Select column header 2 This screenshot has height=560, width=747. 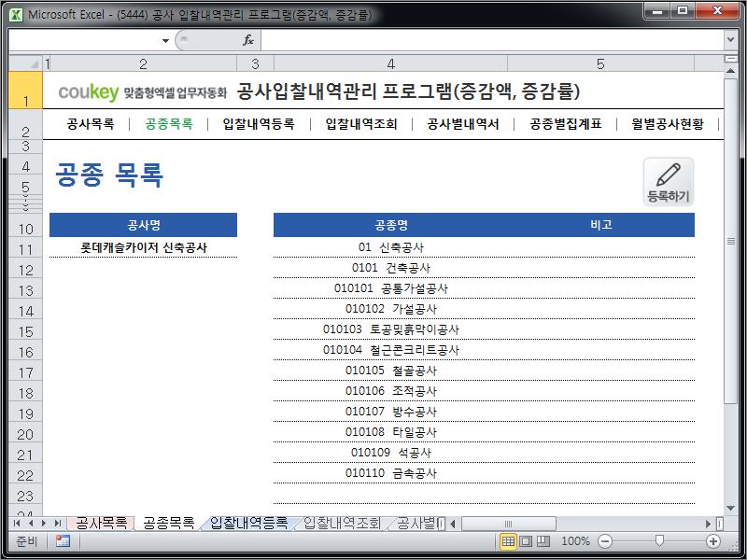click(x=143, y=63)
